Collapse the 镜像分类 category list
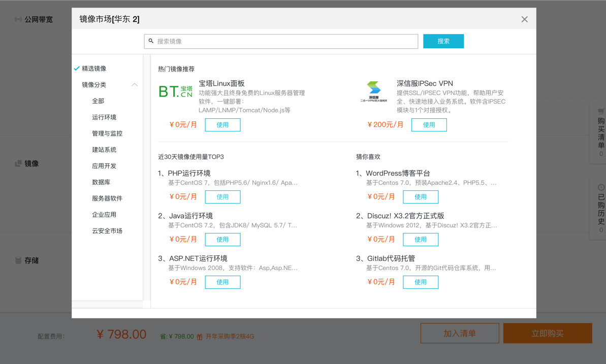This screenshot has height=364, width=606. pos(135,85)
